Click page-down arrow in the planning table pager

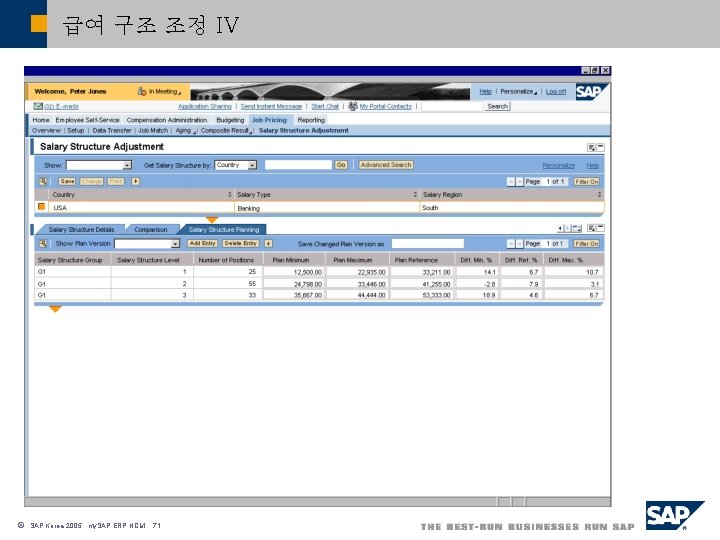(x=519, y=244)
